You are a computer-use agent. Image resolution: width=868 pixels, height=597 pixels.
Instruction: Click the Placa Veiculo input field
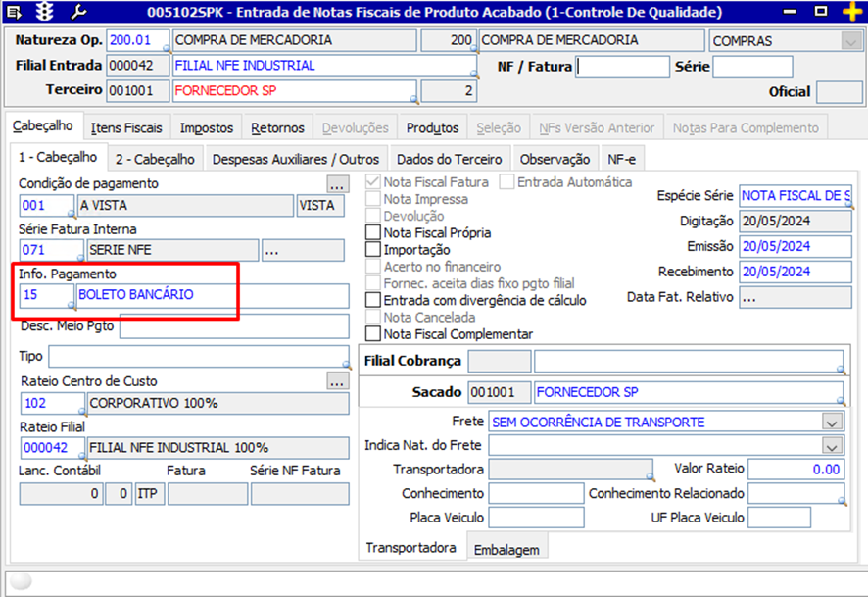[x=536, y=518]
